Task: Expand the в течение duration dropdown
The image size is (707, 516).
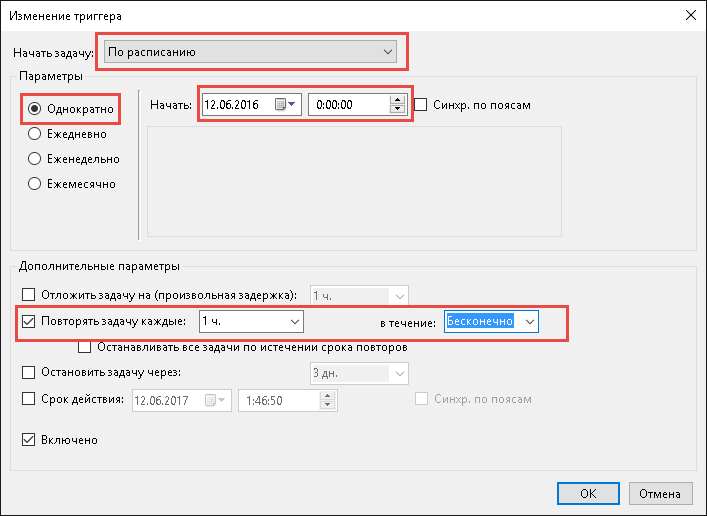Action: (491, 322)
